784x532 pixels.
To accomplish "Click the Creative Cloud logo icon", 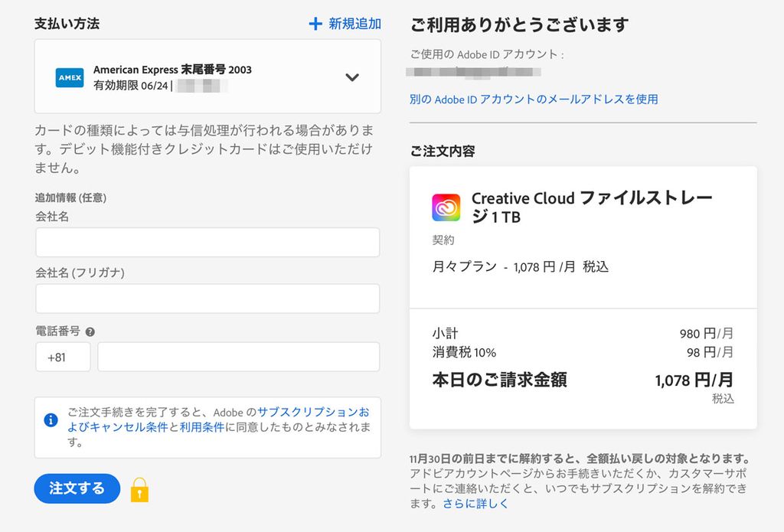I will click(x=446, y=207).
